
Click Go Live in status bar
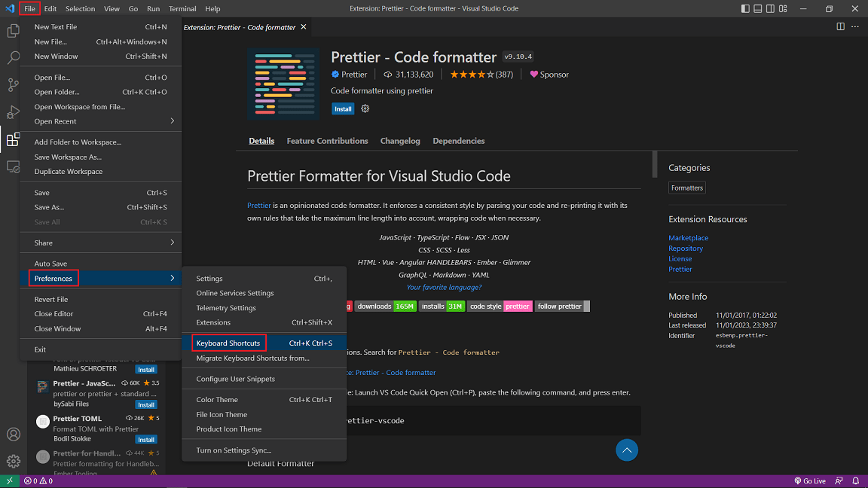810,480
